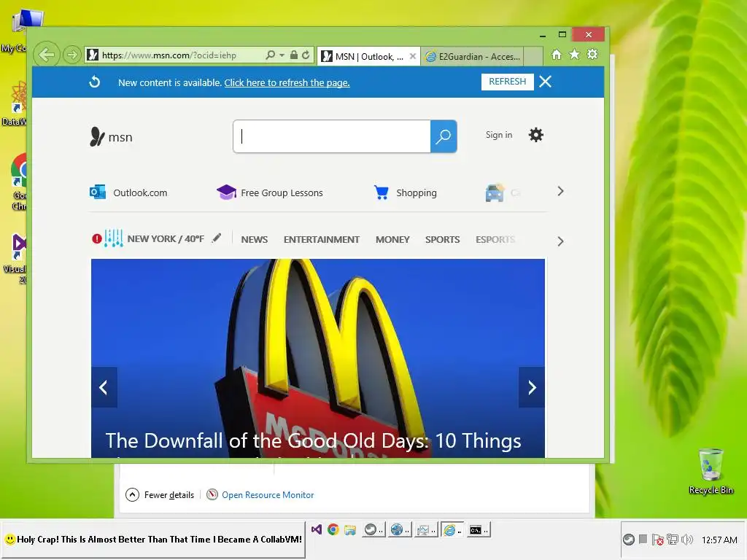Screen dimensions: 747x560
Task: Click the red weather alert icon
Action: [97, 238]
